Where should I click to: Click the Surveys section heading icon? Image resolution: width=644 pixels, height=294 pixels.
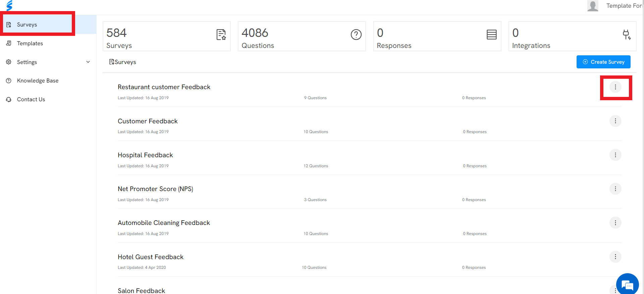coord(112,62)
